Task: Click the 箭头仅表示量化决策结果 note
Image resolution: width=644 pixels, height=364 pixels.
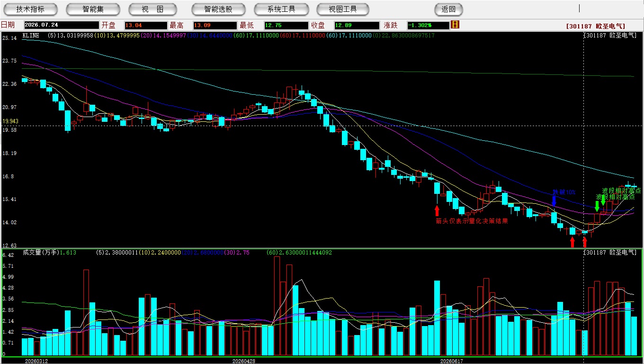Action: coord(472,221)
